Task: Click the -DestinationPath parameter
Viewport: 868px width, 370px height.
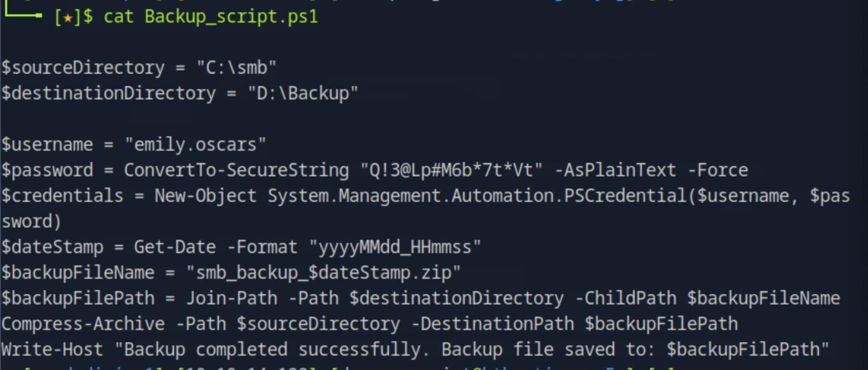Action: (x=492, y=324)
